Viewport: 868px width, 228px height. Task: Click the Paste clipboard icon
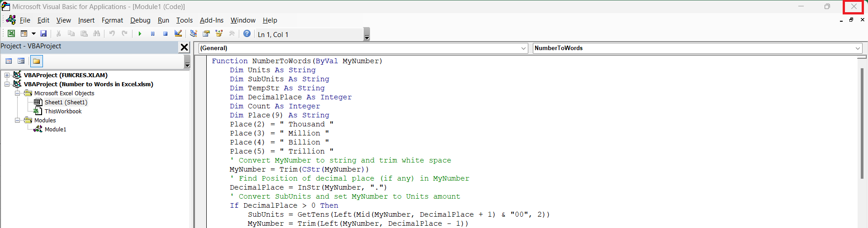[x=84, y=34]
